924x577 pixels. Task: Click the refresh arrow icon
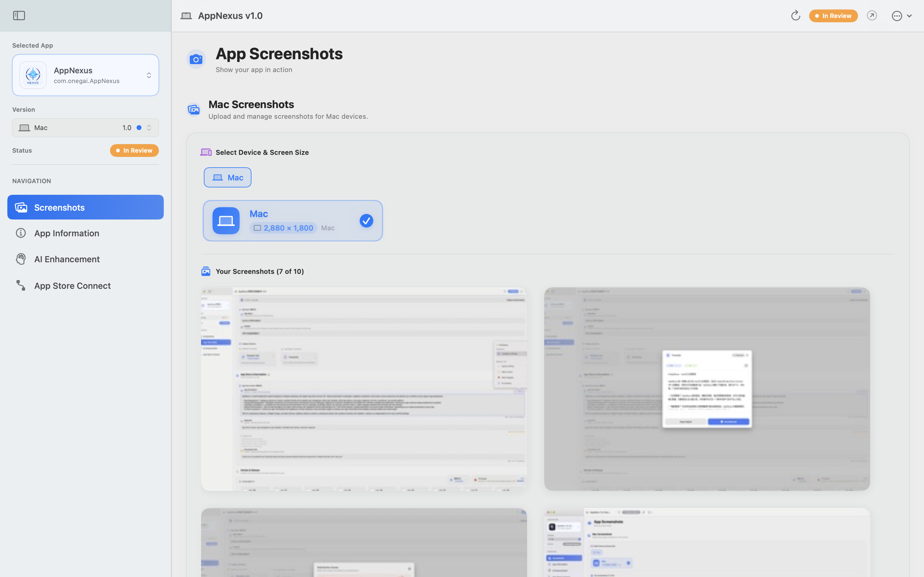(795, 16)
